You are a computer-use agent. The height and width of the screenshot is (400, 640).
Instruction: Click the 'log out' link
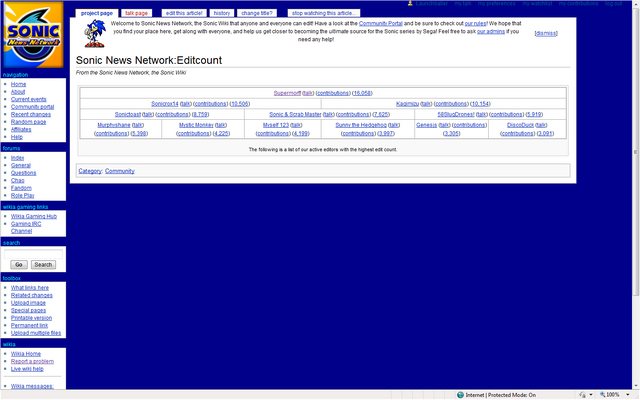pyautogui.click(x=613, y=3)
